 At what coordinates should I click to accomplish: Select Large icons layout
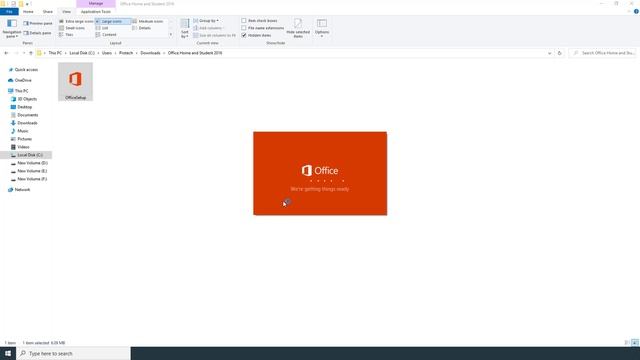coord(113,21)
